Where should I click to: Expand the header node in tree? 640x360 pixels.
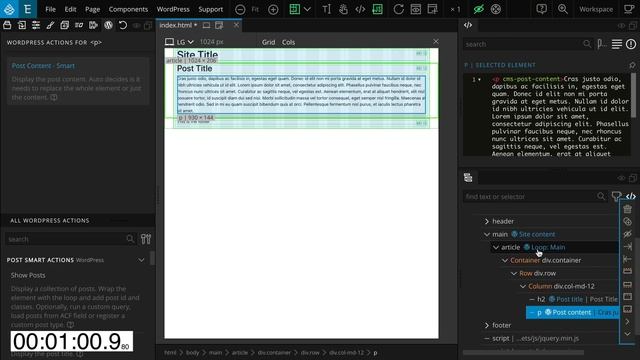tap(487, 221)
